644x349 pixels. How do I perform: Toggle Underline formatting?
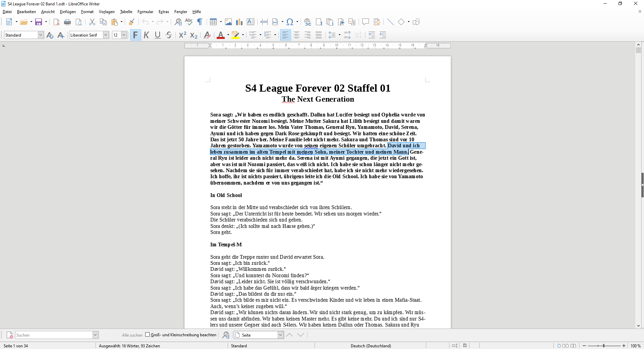pyautogui.click(x=158, y=35)
